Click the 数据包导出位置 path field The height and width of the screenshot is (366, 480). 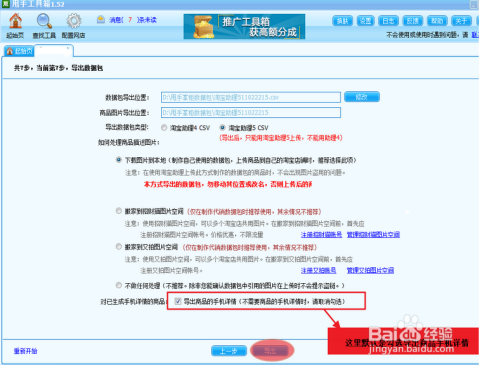(x=251, y=97)
